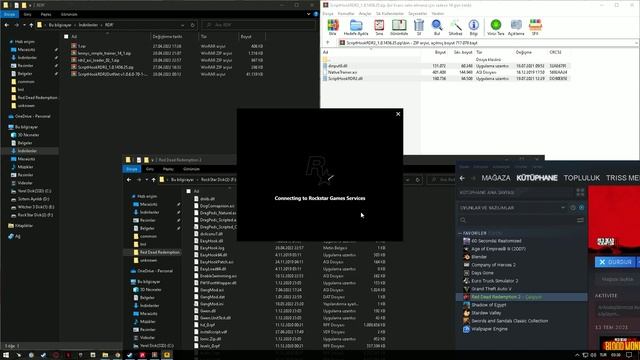The width and height of the screenshot is (640, 360).
Task: Click the Bul (Find) magnifier icon in WinRAR
Action: pos(437,26)
